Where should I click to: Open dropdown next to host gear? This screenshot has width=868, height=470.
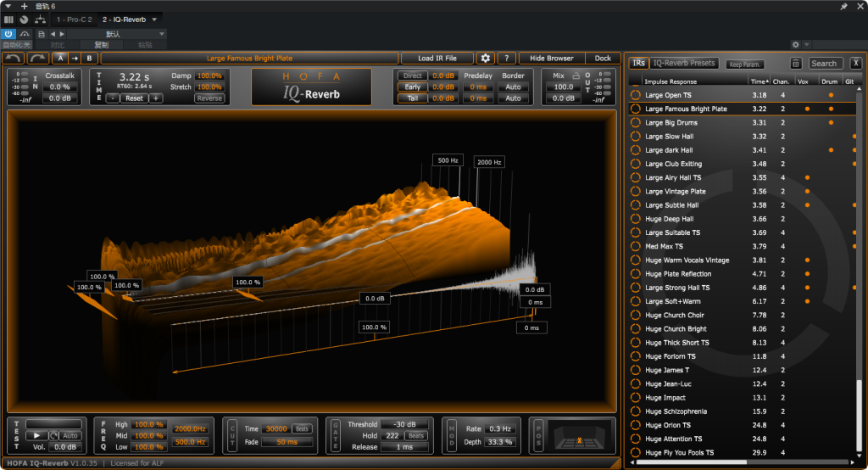[x=807, y=44]
